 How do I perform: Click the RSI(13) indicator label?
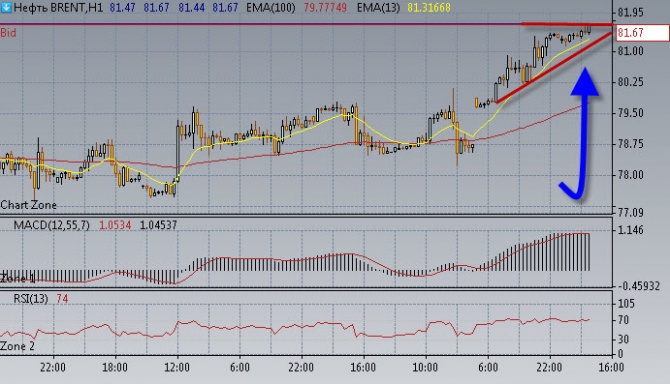click(x=31, y=299)
